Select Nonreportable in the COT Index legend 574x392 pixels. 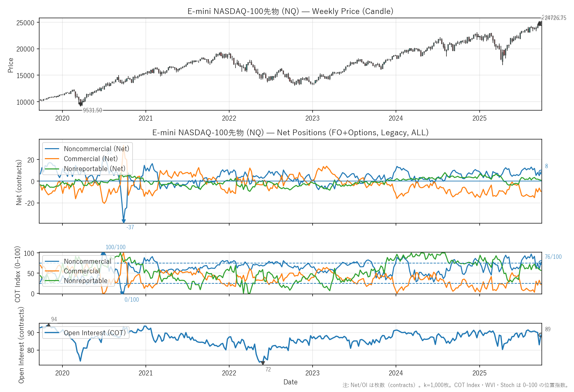(86, 281)
